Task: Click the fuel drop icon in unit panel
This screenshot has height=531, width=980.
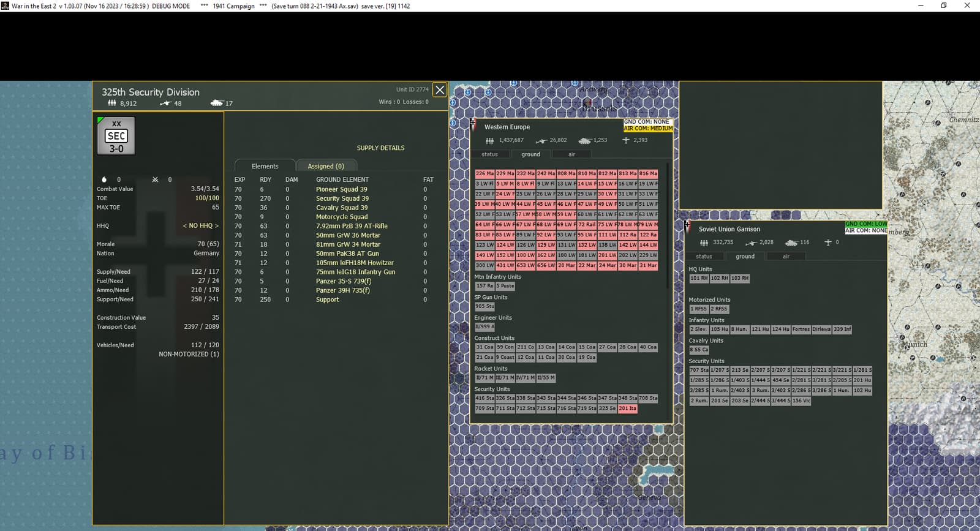Action: (104, 179)
